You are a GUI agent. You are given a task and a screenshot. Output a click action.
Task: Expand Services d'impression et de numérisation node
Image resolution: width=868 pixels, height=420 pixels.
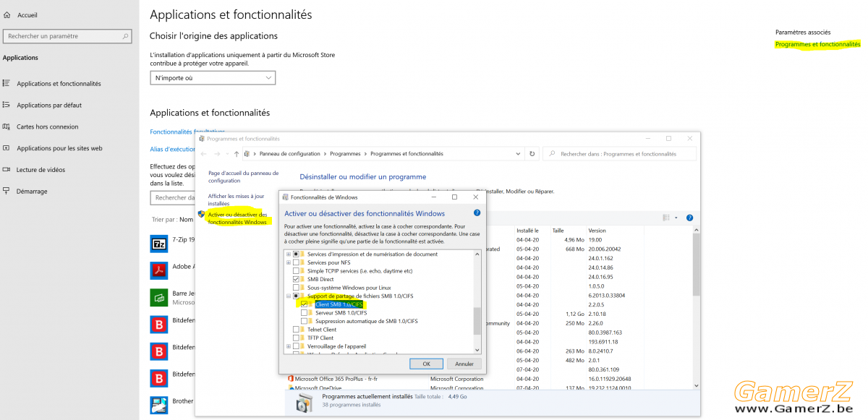pyautogui.click(x=289, y=254)
